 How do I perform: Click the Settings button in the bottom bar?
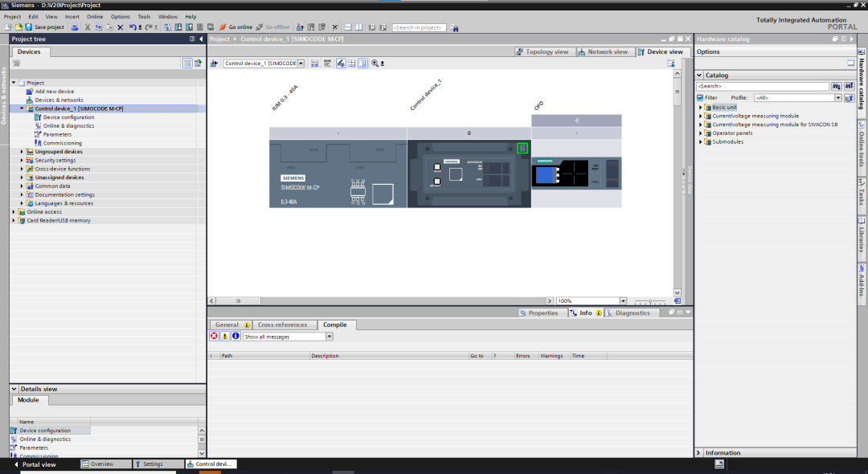pyautogui.click(x=158, y=464)
